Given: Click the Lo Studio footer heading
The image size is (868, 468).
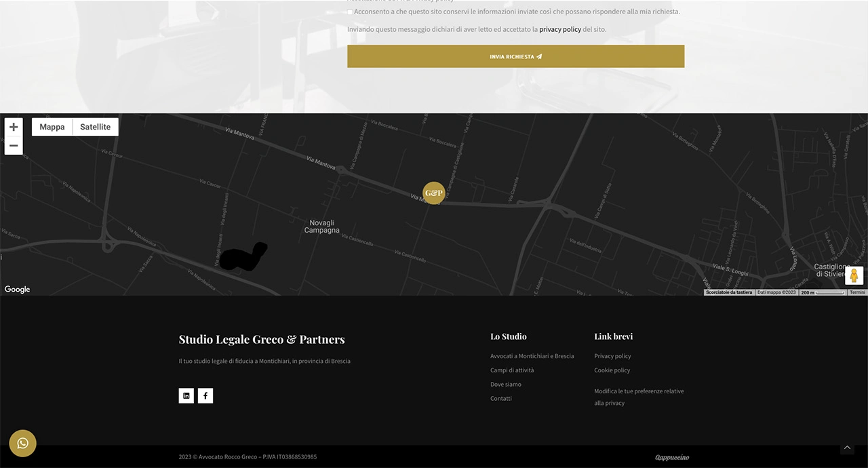Looking at the screenshot, I should [509, 336].
